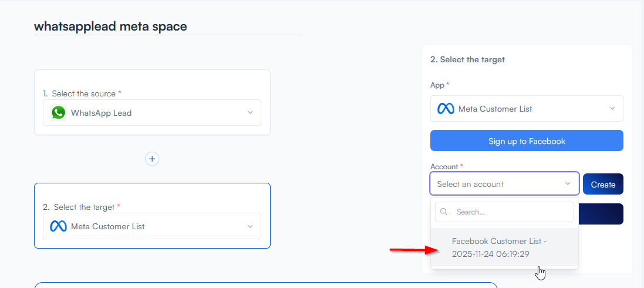Click the whatsapplead meta space title

pos(110,26)
